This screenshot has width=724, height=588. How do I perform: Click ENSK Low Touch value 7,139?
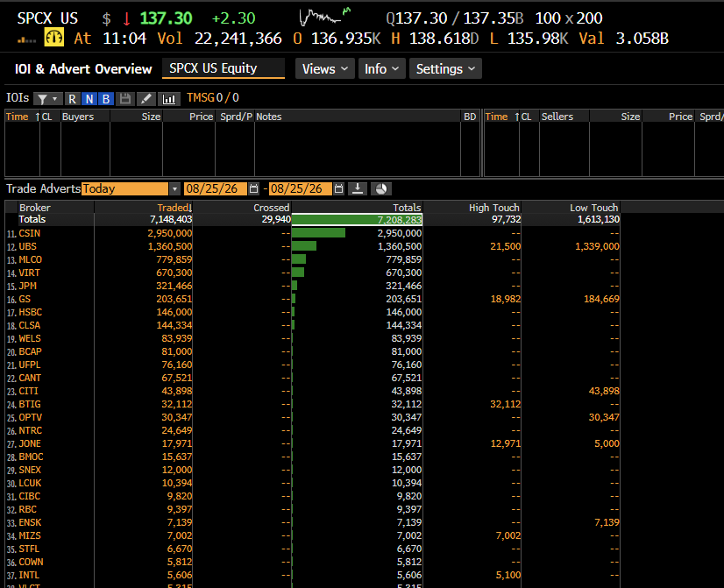[x=607, y=523]
